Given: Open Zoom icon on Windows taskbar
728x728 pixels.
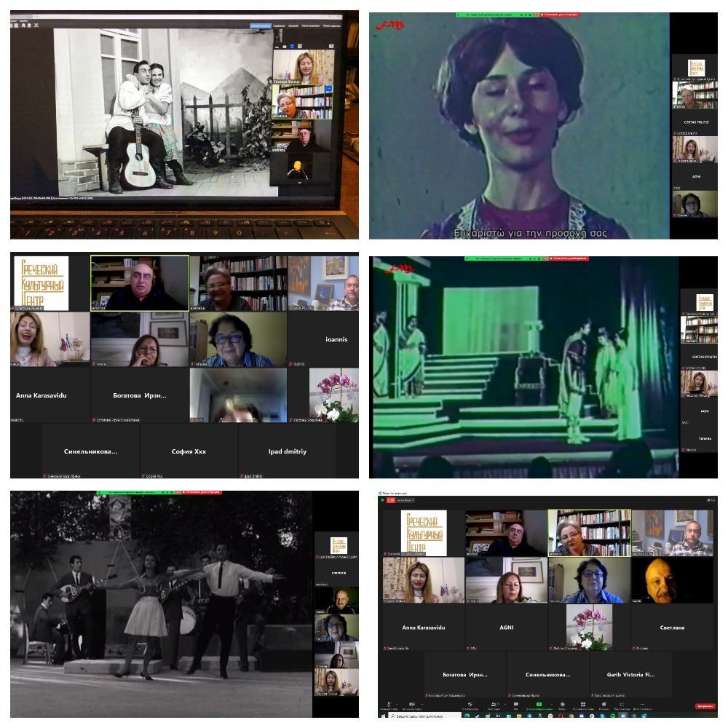Looking at the screenshot, I should pos(623,716).
